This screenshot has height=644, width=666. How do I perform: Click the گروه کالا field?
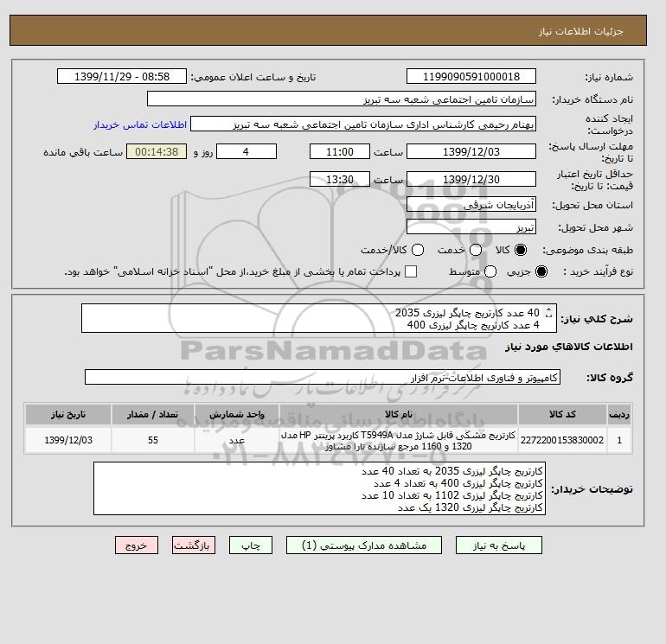click(323, 378)
